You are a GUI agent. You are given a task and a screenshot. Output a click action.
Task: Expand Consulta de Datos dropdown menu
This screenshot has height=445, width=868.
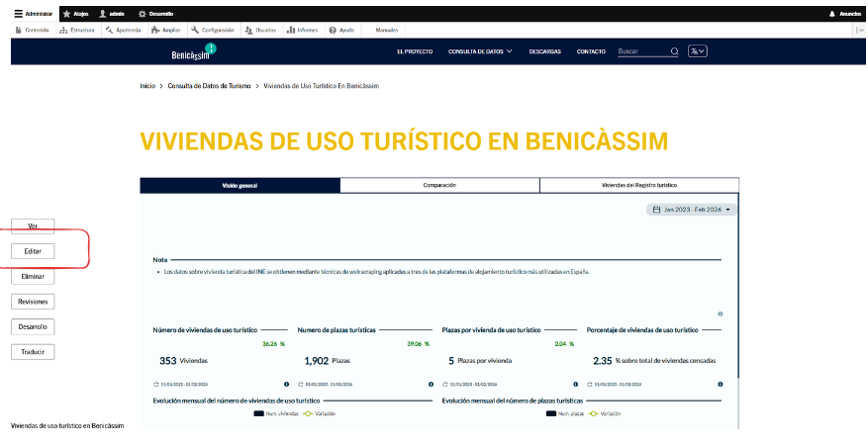(x=480, y=51)
